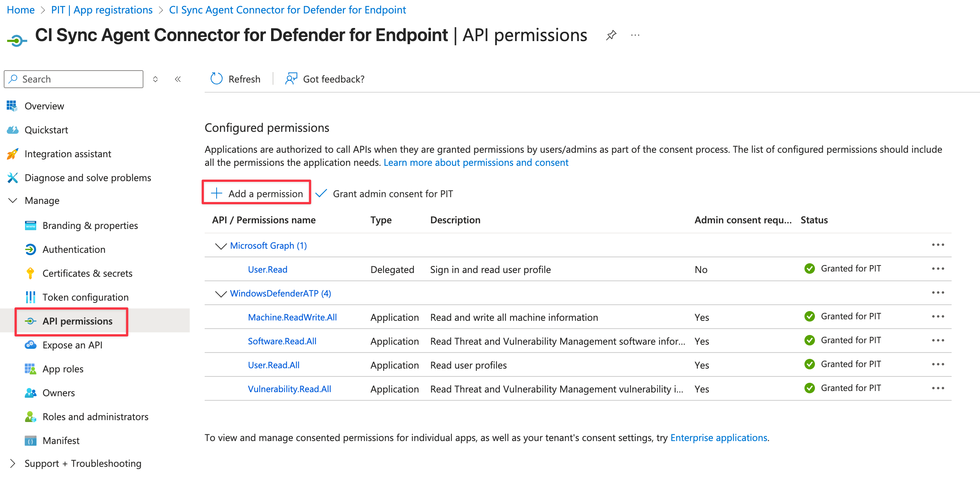Toggle the sidebar expand/collapse all arrows
The image size is (980, 481).
[155, 79]
